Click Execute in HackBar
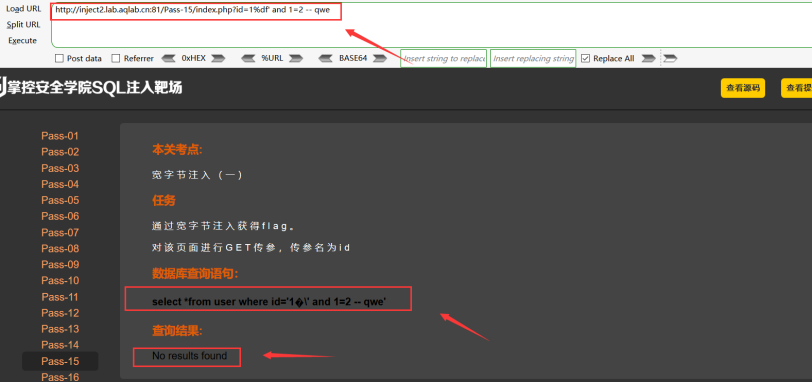Screen dimensions: 812x382 (23, 40)
